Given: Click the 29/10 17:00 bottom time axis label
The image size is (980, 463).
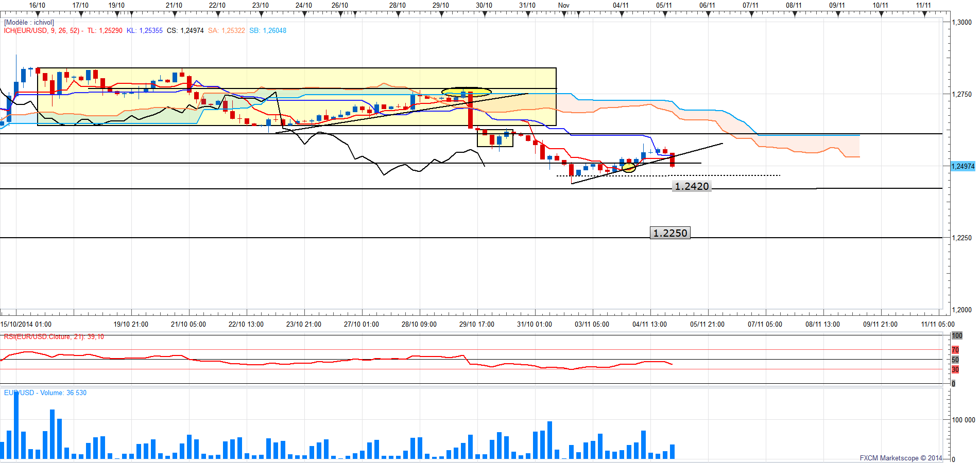Looking at the screenshot, I should [x=476, y=324].
